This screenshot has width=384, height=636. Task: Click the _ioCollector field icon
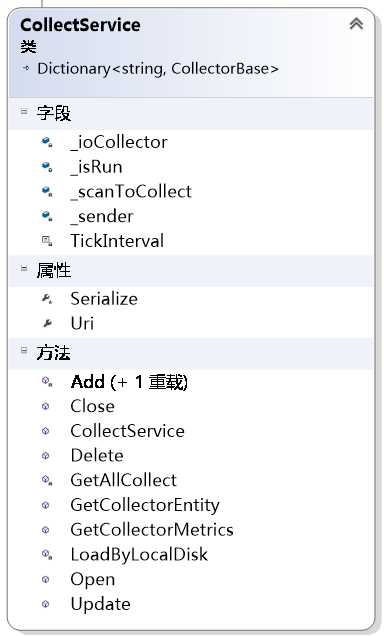(47, 142)
